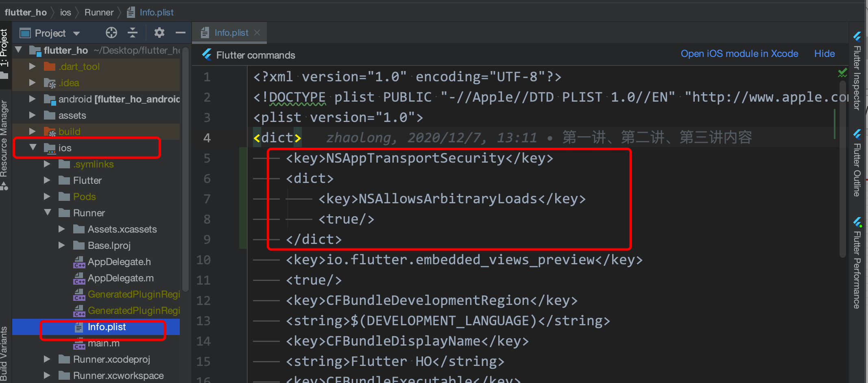Click on CFBundleDevelopmentRegion key text

pos(427,300)
